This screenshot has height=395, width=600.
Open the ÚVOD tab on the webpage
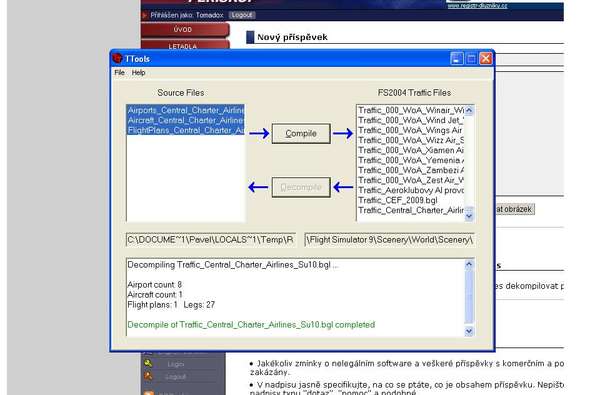(185, 29)
